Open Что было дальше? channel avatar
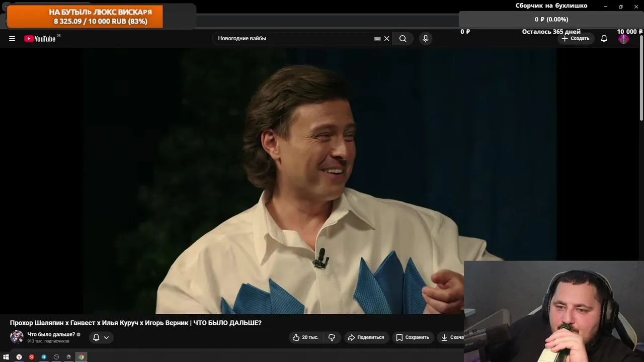This screenshot has height=362, width=644. click(x=17, y=337)
